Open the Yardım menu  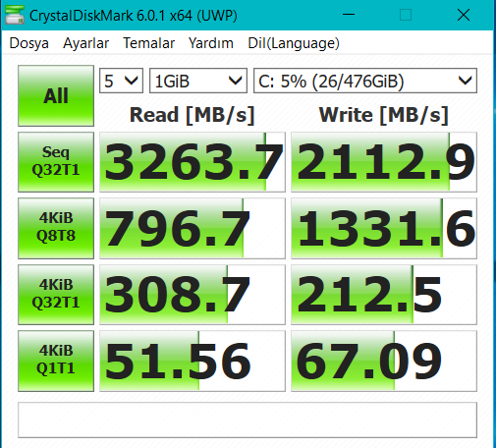click(211, 43)
